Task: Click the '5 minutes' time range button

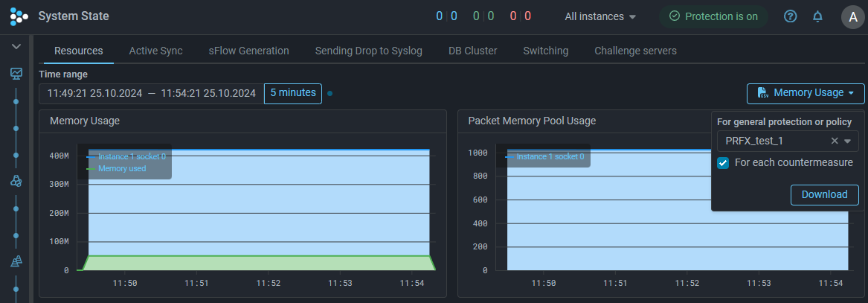Action: pos(293,93)
